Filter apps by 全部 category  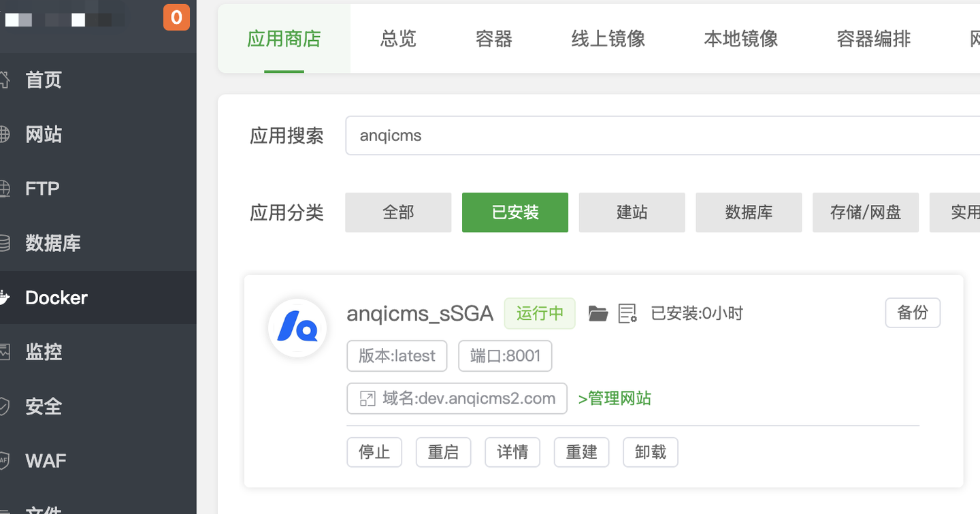tap(398, 212)
